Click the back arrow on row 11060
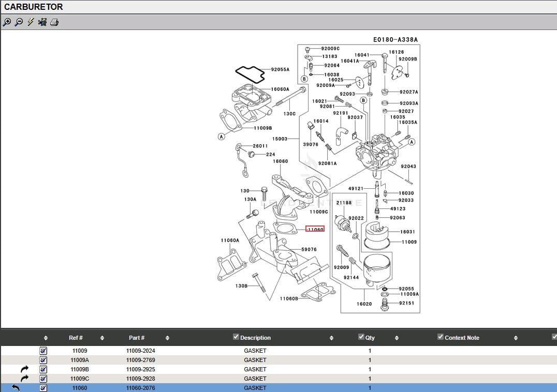This screenshot has height=392, width=557. click(16, 388)
